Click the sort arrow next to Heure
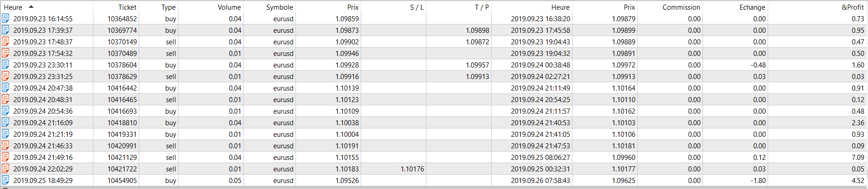 pos(31,7)
